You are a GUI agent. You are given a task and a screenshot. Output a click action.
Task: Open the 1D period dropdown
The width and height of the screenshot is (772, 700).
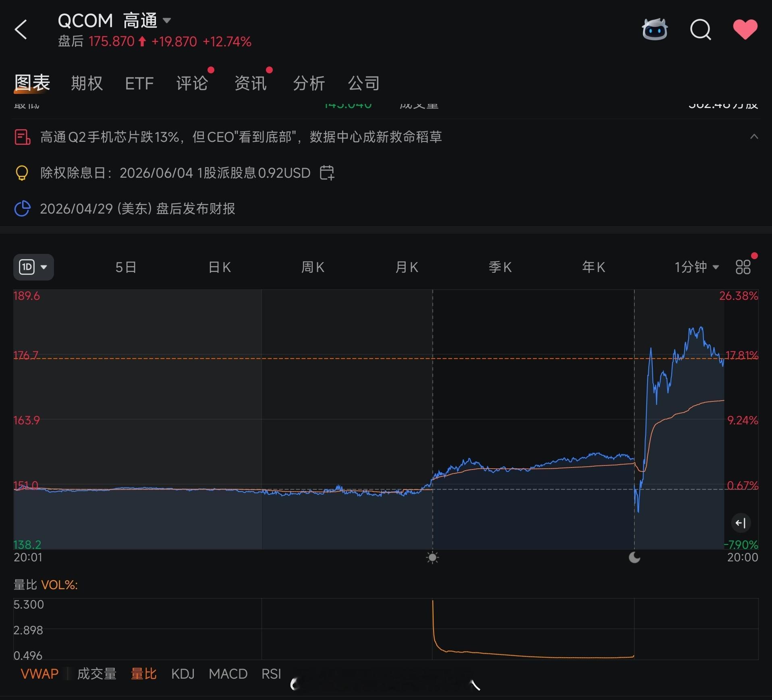(x=33, y=267)
